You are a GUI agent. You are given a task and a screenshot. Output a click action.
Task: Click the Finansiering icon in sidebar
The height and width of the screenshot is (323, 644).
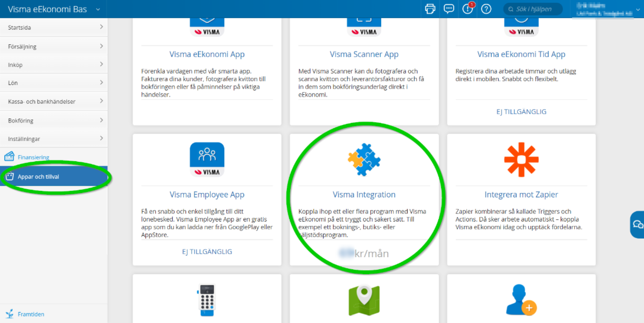(9, 156)
